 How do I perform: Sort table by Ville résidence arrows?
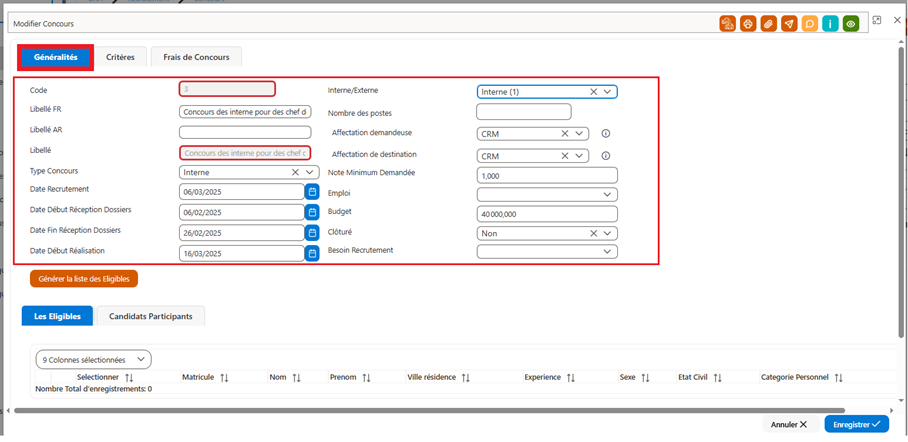pos(466,378)
